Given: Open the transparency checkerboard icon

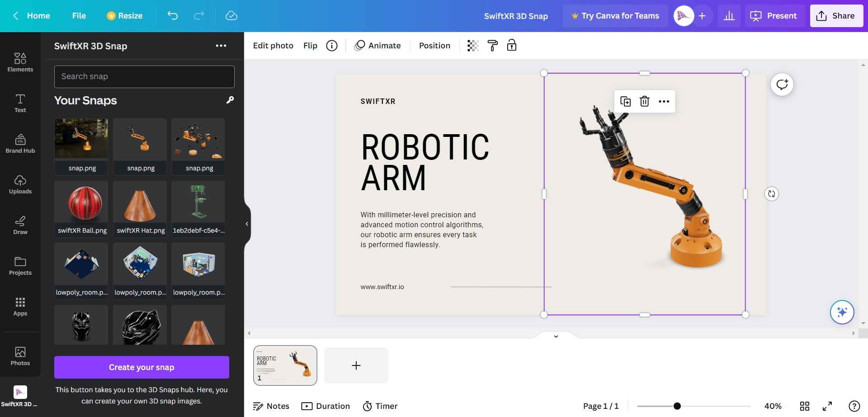Looking at the screenshot, I should click(x=473, y=46).
